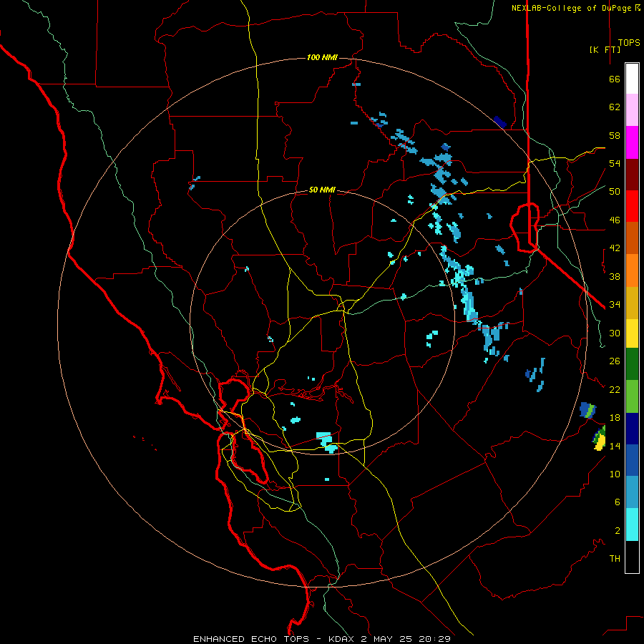Image resolution: width=644 pixels, height=644 pixels.
Task: Click the 62 legend scale number
Action: [615, 107]
